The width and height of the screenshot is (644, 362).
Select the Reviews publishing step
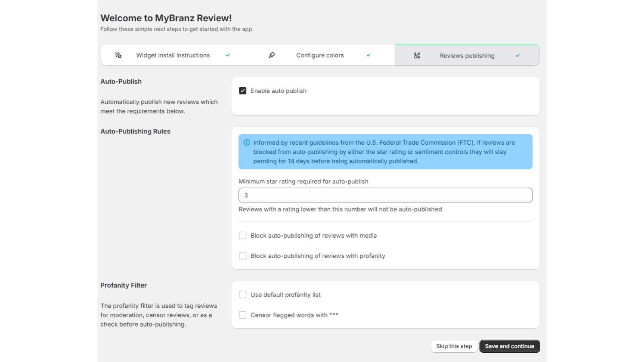(x=467, y=56)
